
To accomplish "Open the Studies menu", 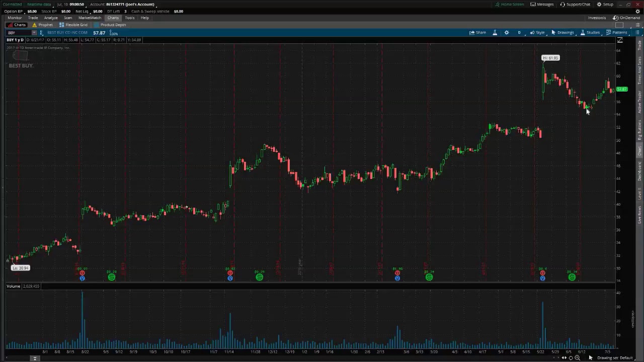I will click(x=590, y=33).
